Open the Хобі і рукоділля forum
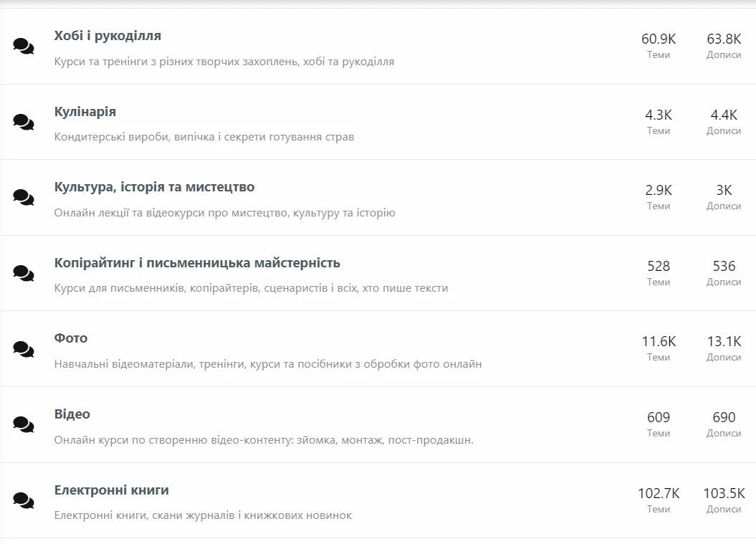This screenshot has width=756, height=544. (106, 34)
